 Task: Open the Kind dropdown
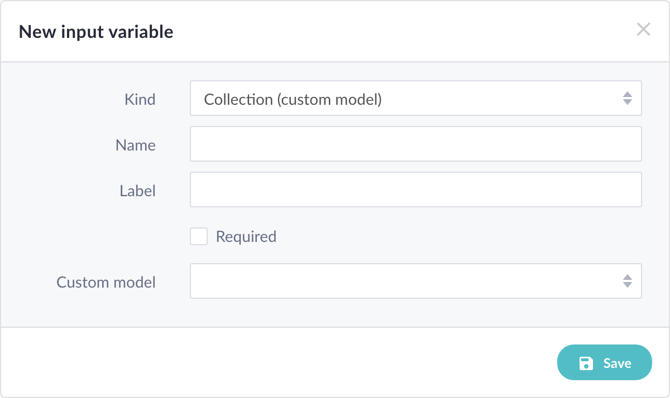tap(416, 98)
